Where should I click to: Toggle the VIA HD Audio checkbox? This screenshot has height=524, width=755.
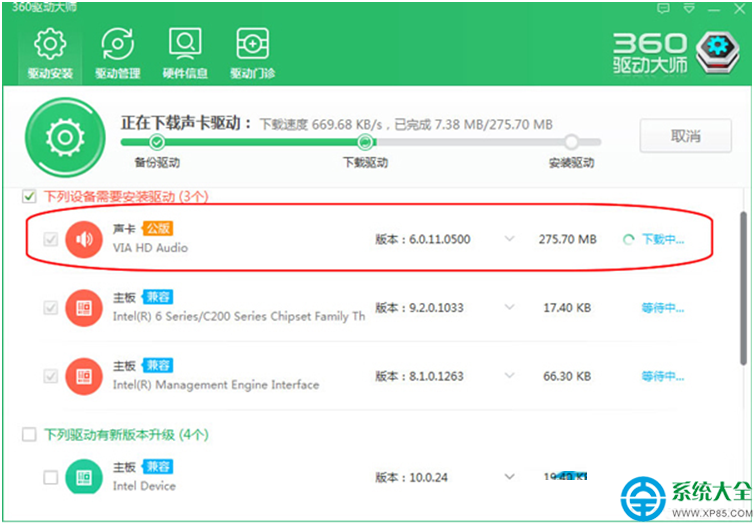51,239
